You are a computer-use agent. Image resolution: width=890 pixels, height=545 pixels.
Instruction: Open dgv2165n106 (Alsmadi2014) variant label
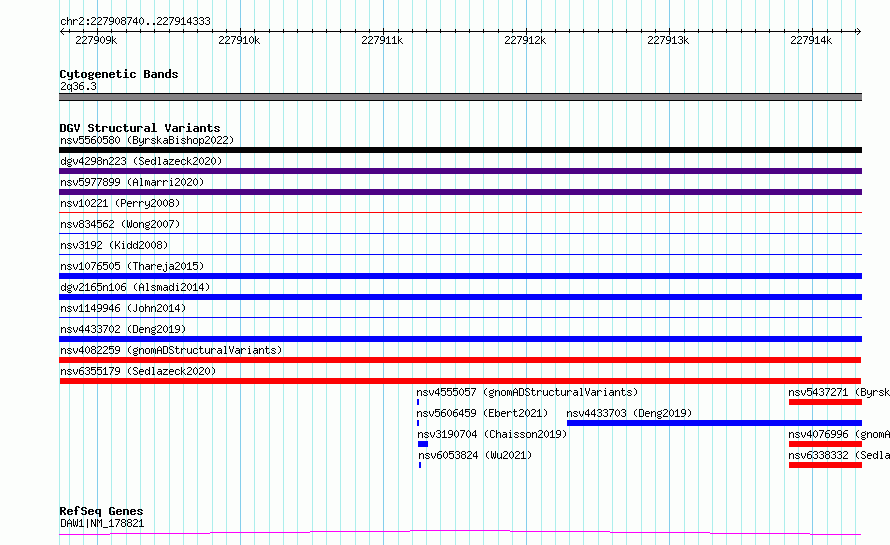[135, 287]
